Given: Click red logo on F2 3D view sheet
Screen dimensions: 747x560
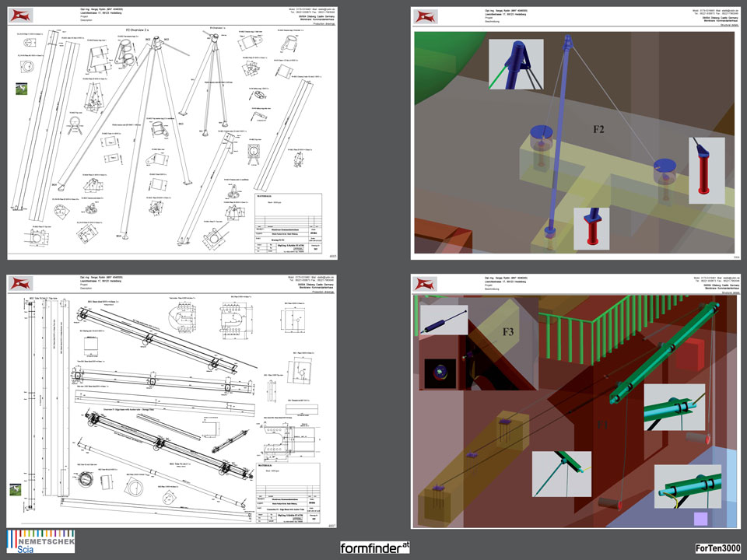Looking at the screenshot, I should (426, 16).
